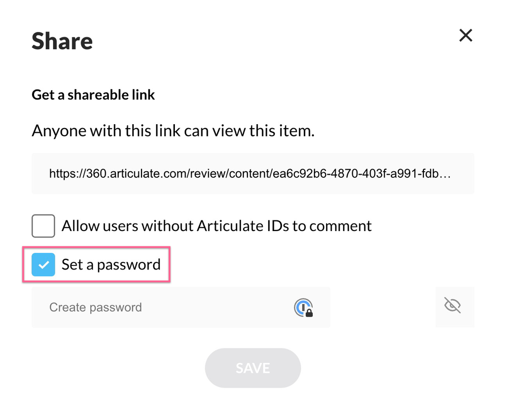Click empty area right of password field
Viewport: 506px width, 420px height.
pyautogui.click(x=382, y=308)
